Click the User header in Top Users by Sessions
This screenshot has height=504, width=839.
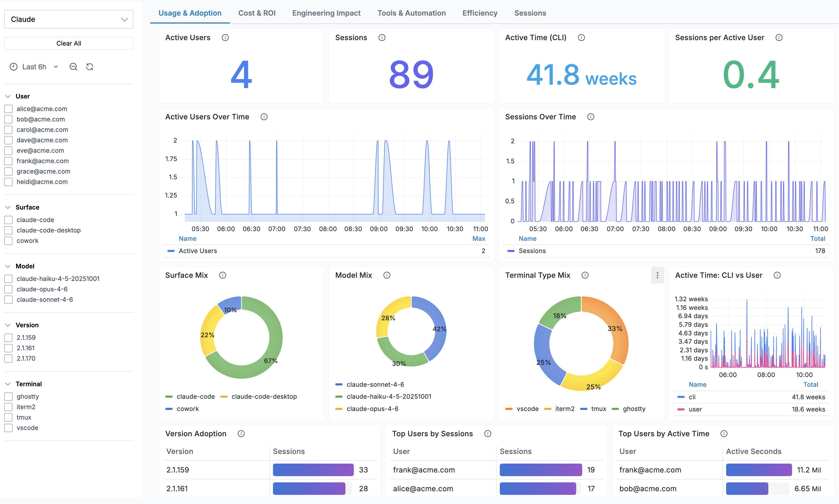[x=401, y=452]
